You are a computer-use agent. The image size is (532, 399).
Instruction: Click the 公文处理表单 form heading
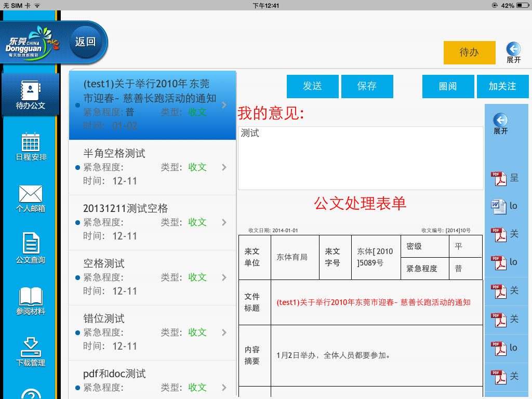(360, 204)
